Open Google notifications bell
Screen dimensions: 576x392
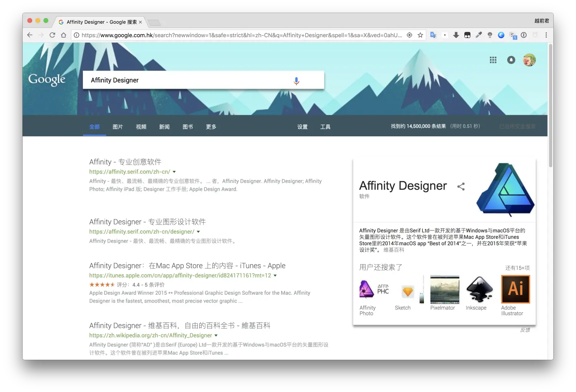pos(511,60)
